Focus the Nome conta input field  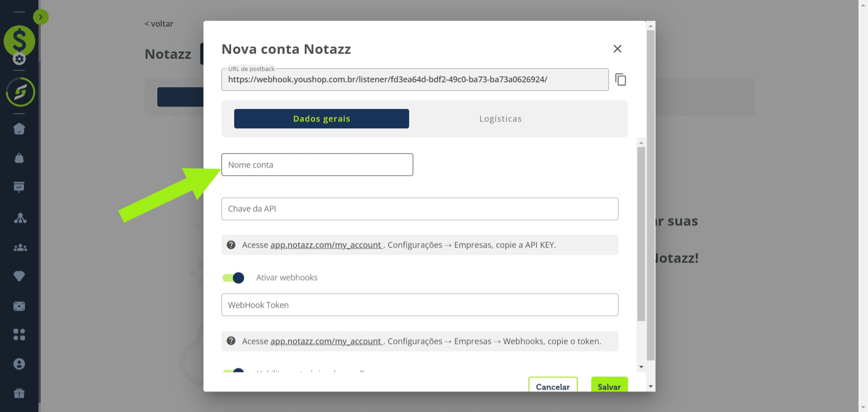click(x=317, y=164)
